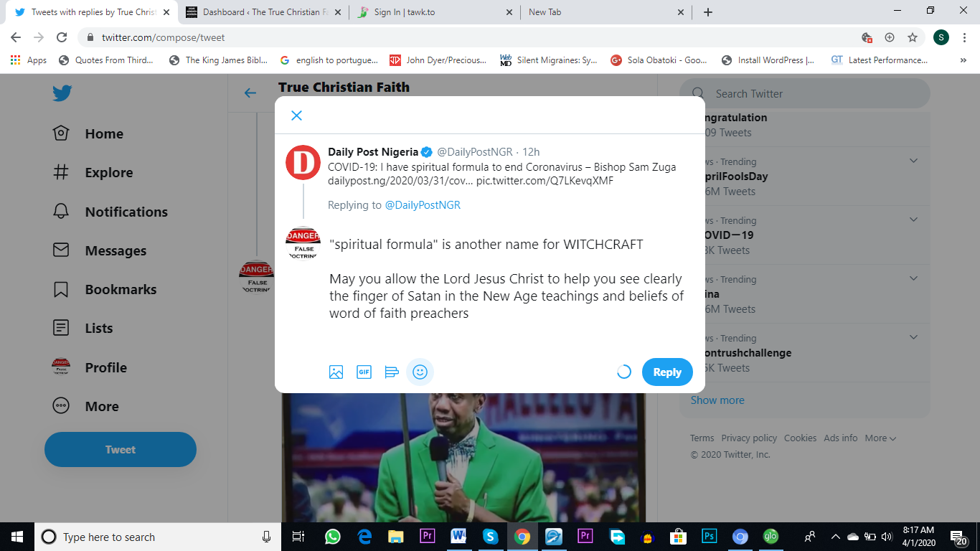980x551 pixels.
Task: Click the Twitter bird logo
Action: click(62, 93)
